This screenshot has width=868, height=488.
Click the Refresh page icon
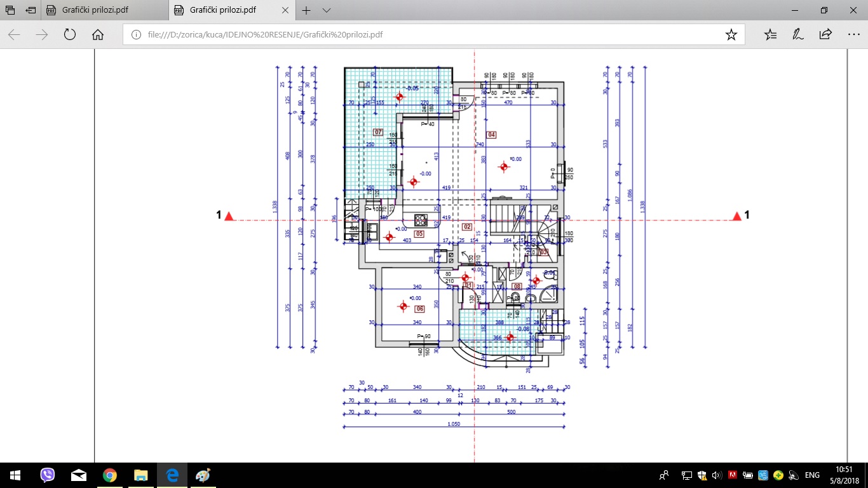coord(70,35)
